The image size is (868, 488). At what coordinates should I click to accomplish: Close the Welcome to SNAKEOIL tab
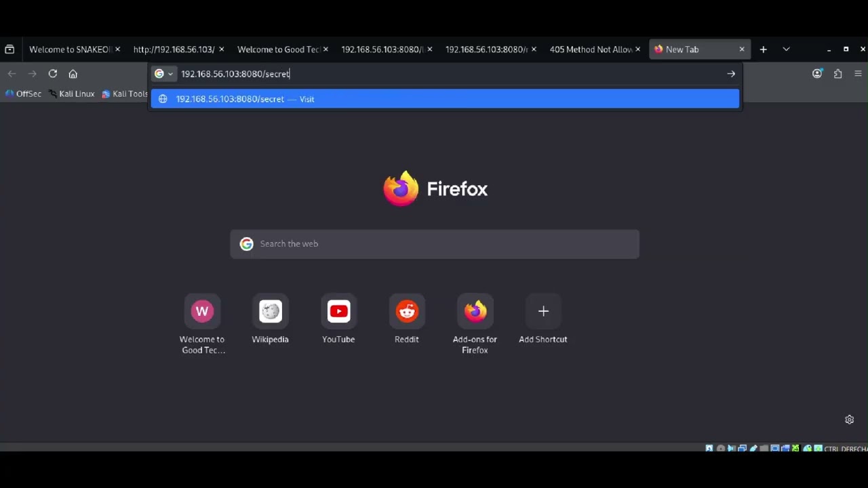117,49
